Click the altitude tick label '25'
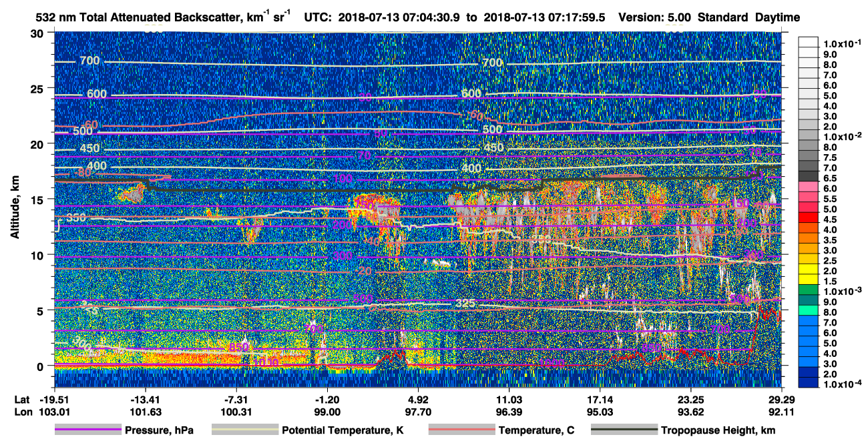868x445 pixels. 39,88
